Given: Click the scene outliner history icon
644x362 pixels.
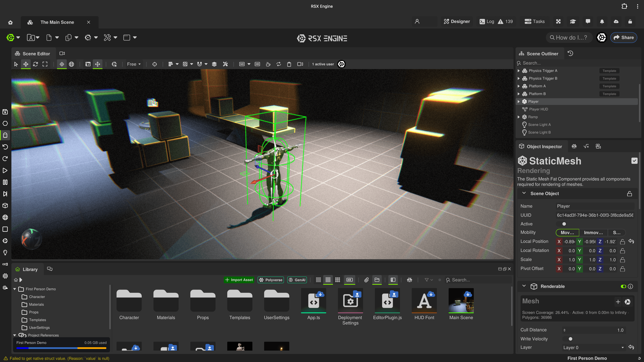Looking at the screenshot, I should (570, 53).
